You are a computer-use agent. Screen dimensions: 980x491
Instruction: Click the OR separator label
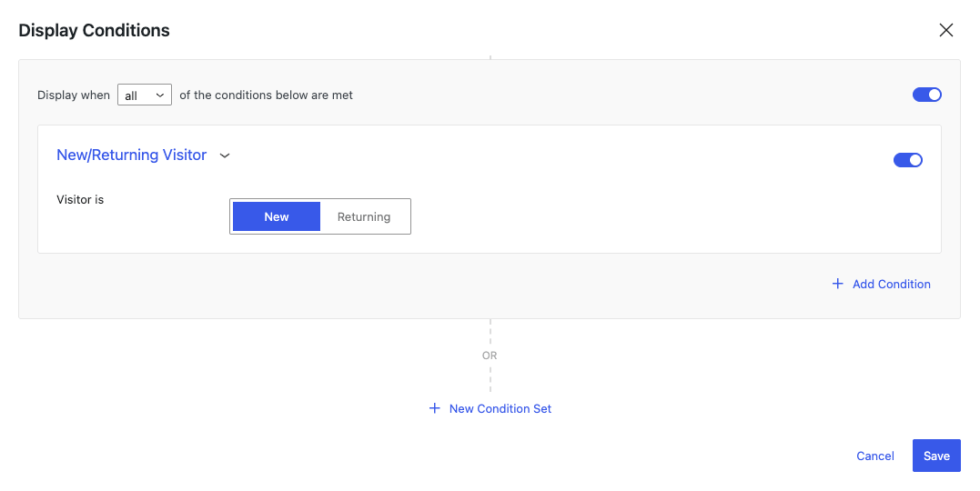[x=490, y=356]
